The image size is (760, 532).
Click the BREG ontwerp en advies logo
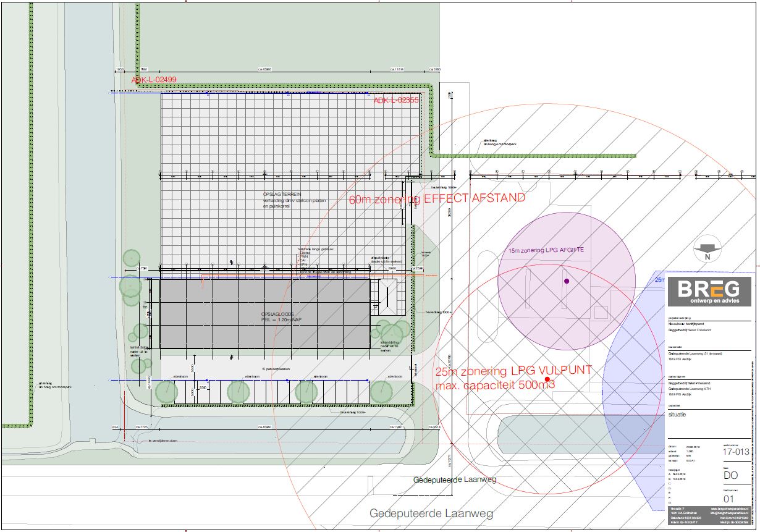708,293
